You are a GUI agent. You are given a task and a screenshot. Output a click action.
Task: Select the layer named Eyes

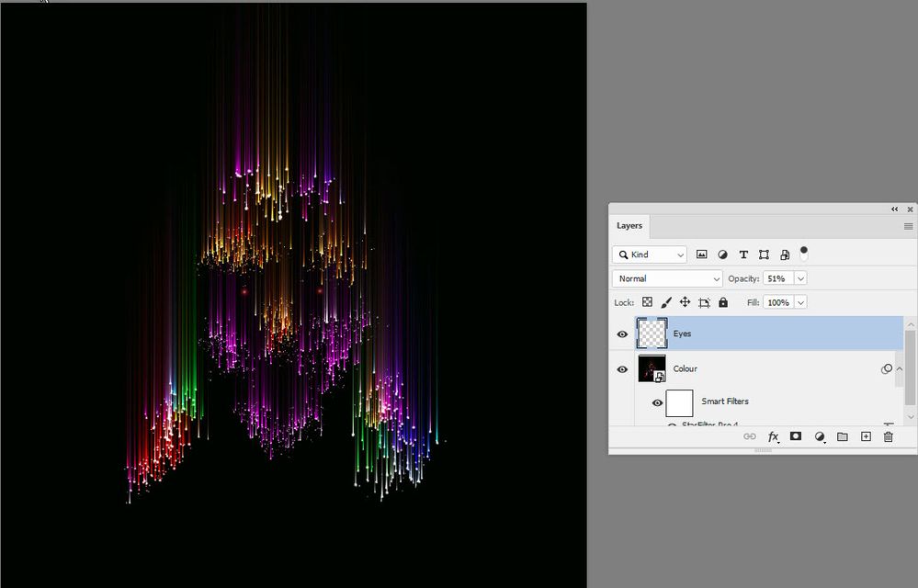(682, 334)
